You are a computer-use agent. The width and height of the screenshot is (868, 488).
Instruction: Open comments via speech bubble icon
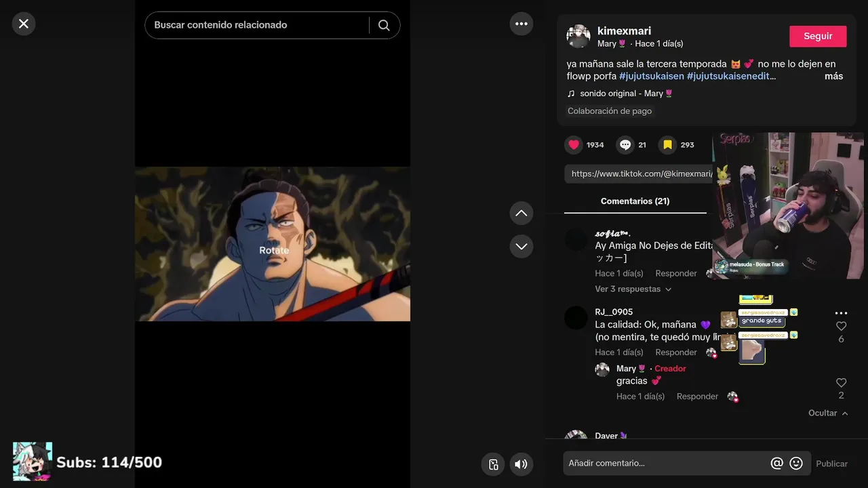click(x=625, y=144)
